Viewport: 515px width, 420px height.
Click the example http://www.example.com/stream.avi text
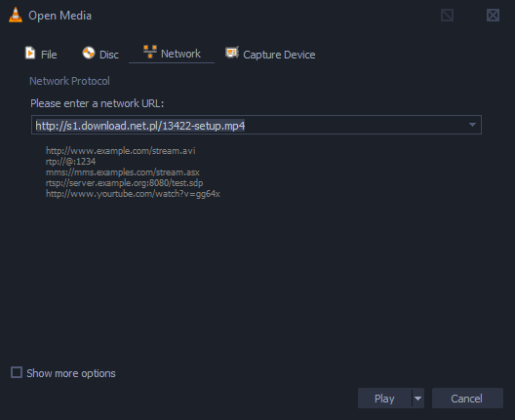click(121, 151)
